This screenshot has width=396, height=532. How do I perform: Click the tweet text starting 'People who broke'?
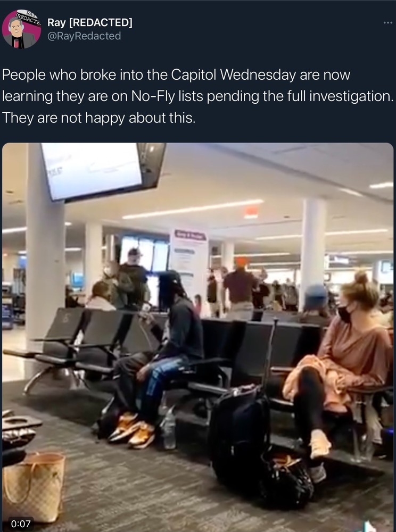coord(198,96)
